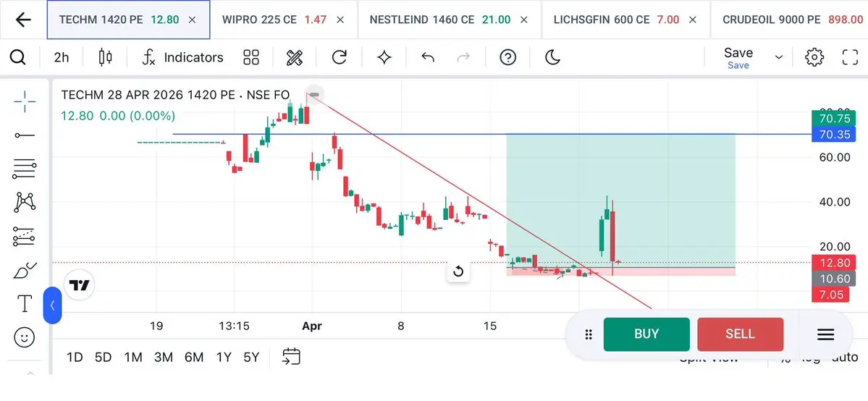This screenshot has width=868, height=401.
Task: Change the 2h timeframe interval
Action: (62, 57)
